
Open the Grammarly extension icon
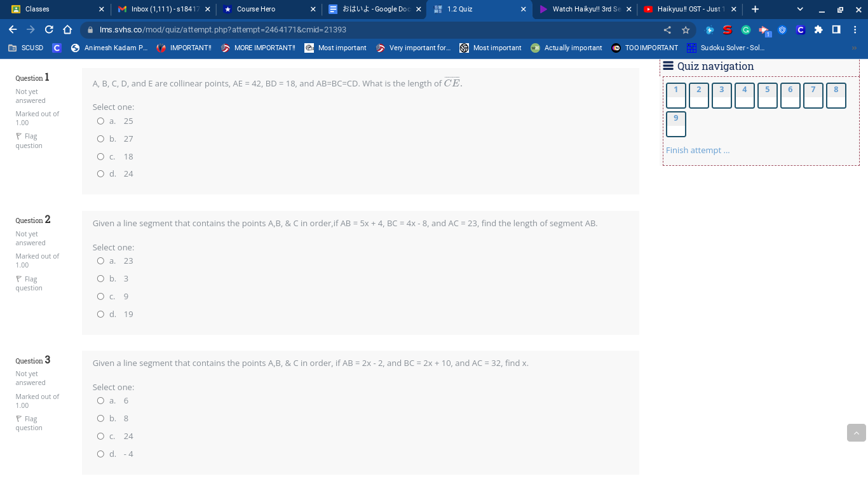746,30
